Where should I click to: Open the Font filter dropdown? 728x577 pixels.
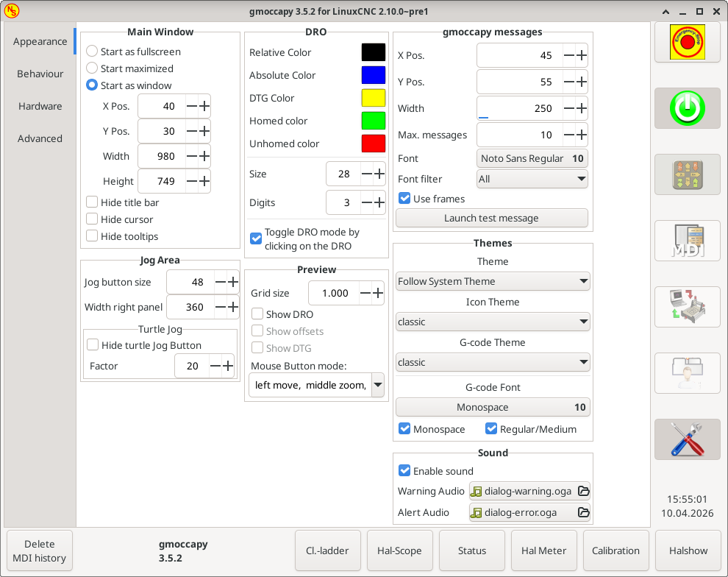(532, 179)
